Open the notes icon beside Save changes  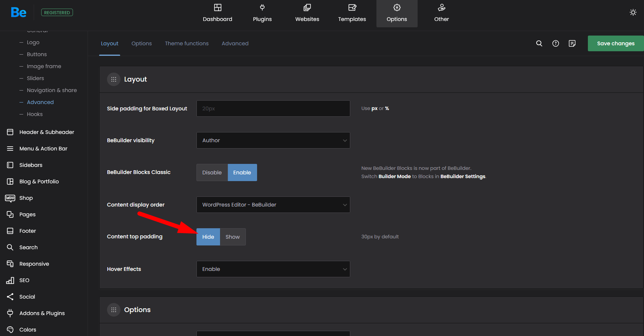[572, 43]
